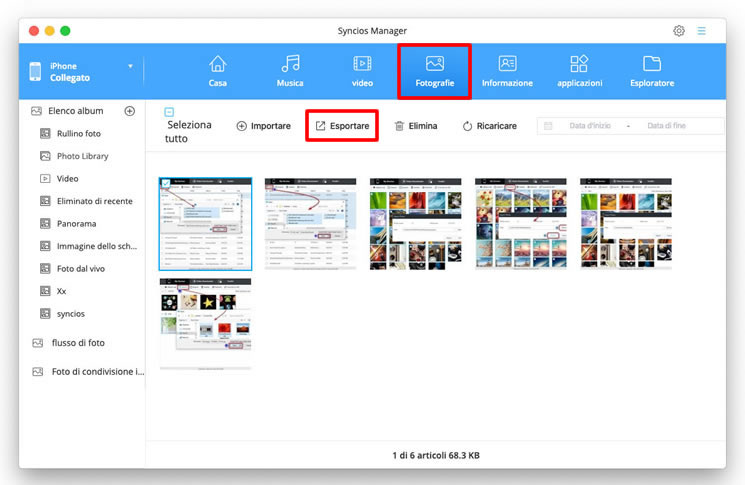Click Importare button
745x485 pixels.
[264, 126]
